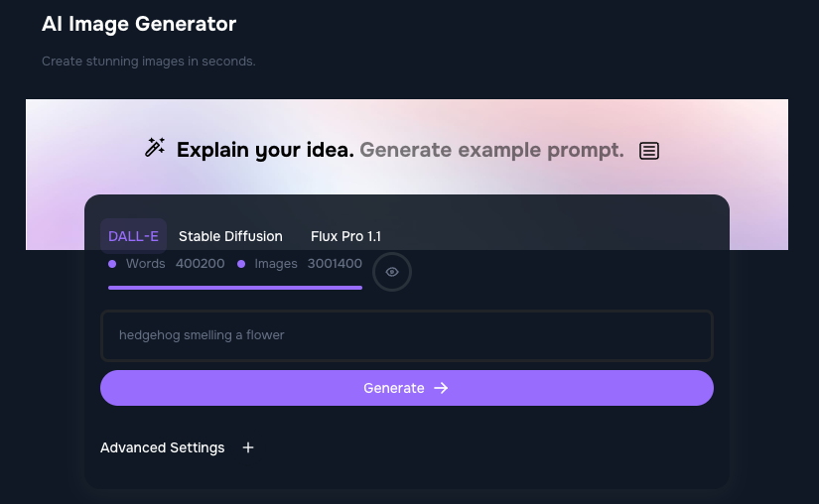
Task: Toggle the eye visibility icon
Action: 392,272
